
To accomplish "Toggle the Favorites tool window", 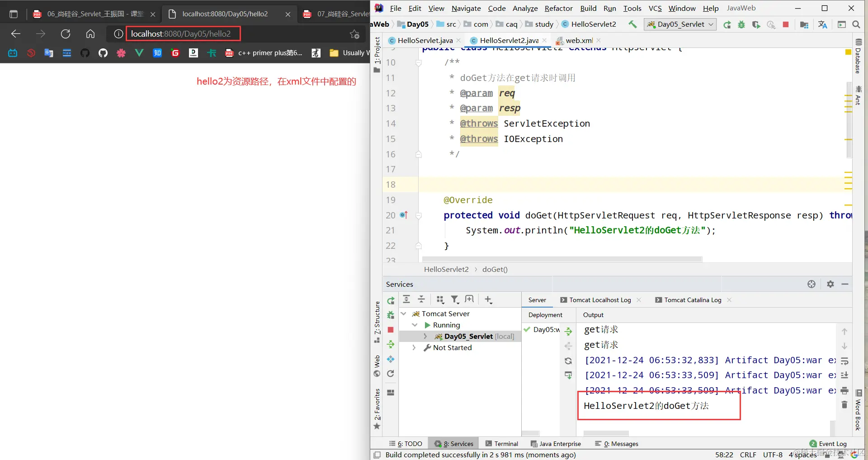I will (x=377, y=408).
